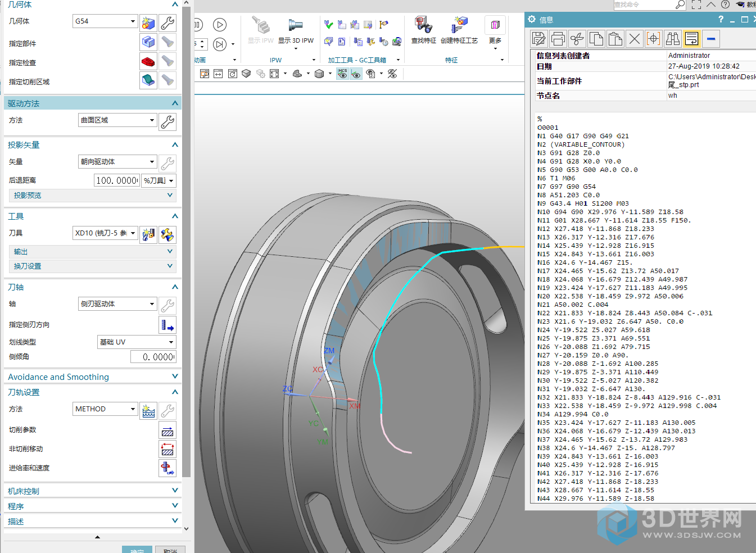Expand the Program (程序) section
Image resolution: width=756 pixels, height=553 pixels.
(93, 506)
